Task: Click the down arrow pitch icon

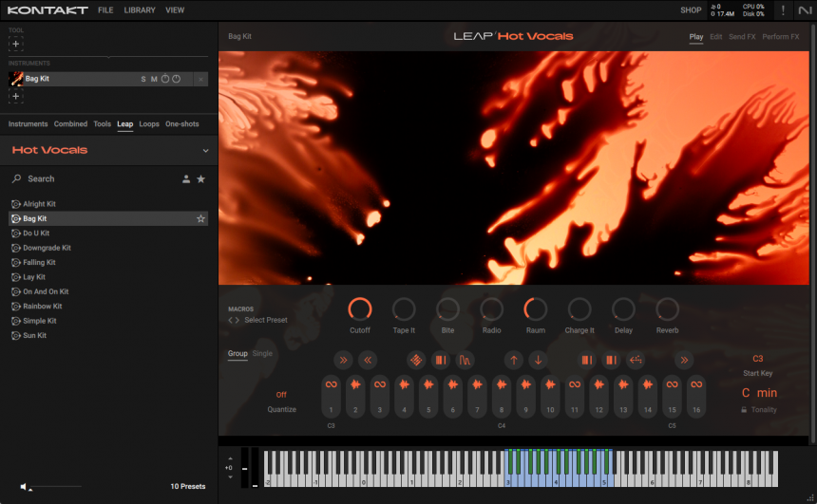Action: 539,360
